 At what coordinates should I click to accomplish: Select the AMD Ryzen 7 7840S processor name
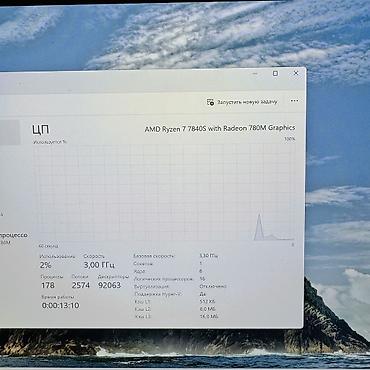tap(220, 129)
